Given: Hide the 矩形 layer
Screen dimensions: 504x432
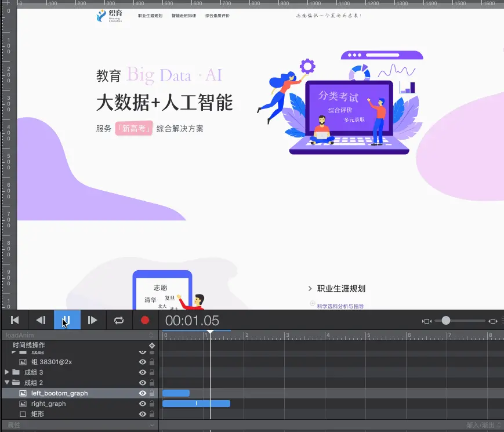Looking at the screenshot, I should [x=143, y=414].
